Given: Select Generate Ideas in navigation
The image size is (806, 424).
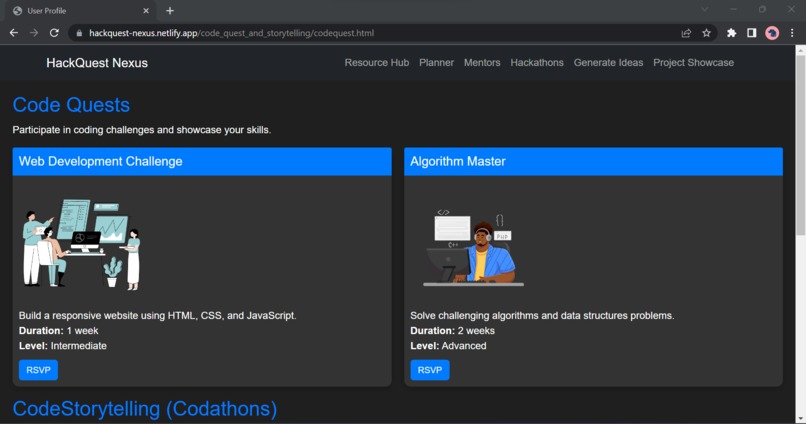Looking at the screenshot, I should tap(609, 63).
